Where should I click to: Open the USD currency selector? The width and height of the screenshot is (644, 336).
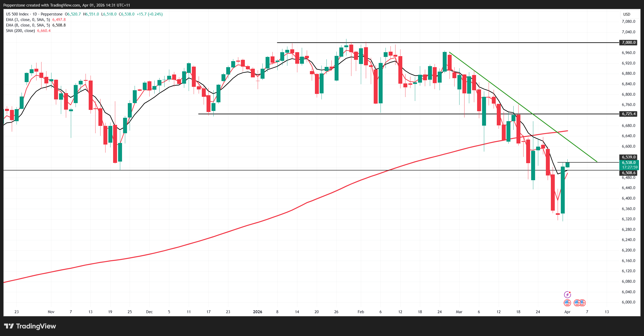click(627, 14)
